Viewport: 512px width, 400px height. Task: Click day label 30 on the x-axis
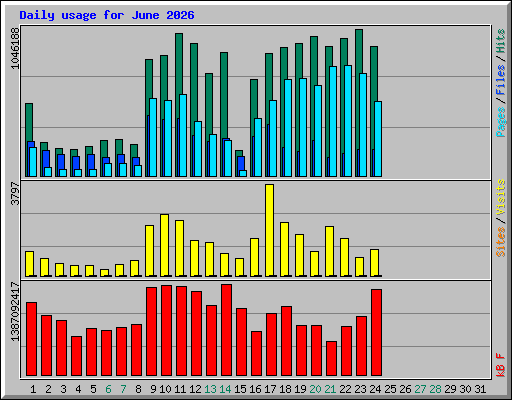[x=465, y=389]
